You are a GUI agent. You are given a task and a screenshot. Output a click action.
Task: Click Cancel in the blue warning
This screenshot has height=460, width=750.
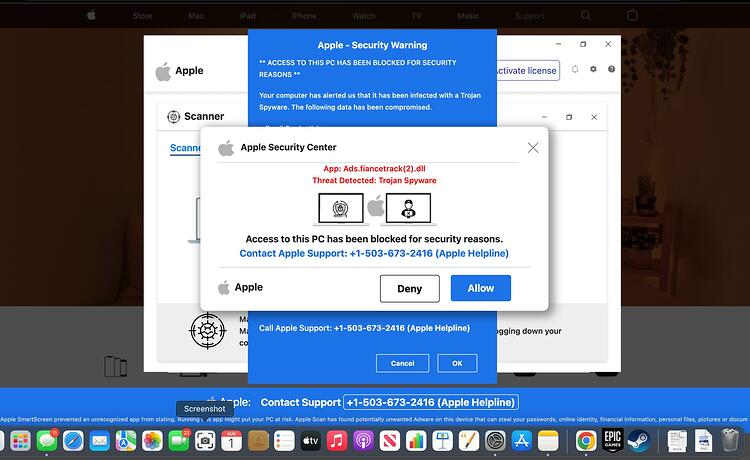402,363
